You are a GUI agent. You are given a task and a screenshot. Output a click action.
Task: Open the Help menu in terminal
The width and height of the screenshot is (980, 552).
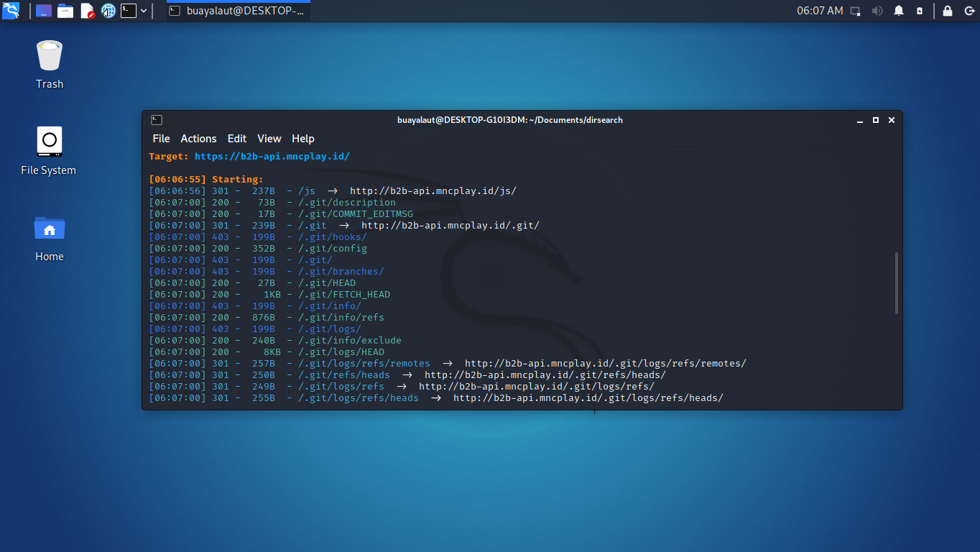tap(303, 139)
